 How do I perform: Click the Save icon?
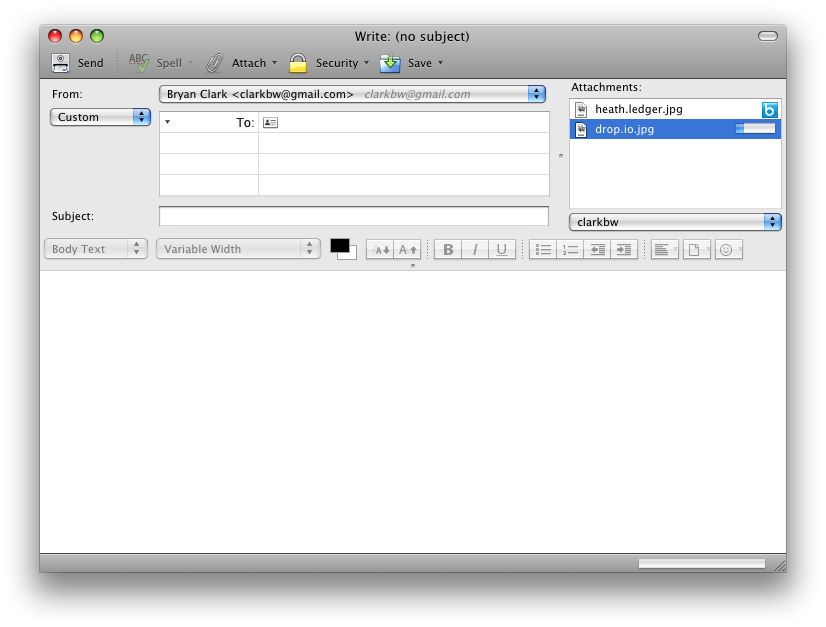pyautogui.click(x=390, y=63)
